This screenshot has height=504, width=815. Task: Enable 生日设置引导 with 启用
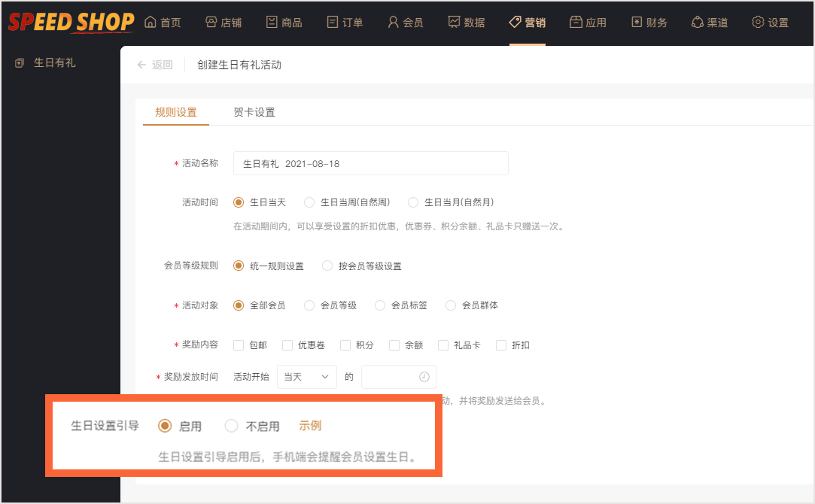pyautogui.click(x=165, y=426)
